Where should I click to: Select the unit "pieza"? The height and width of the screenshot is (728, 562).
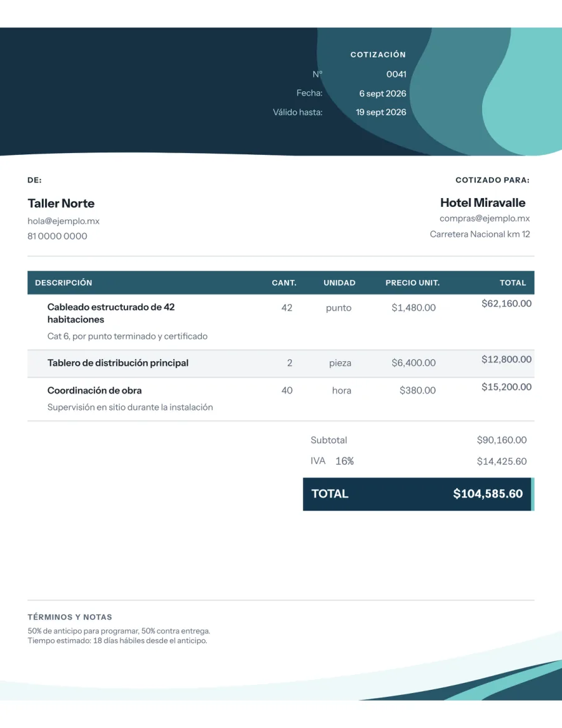coord(340,363)
